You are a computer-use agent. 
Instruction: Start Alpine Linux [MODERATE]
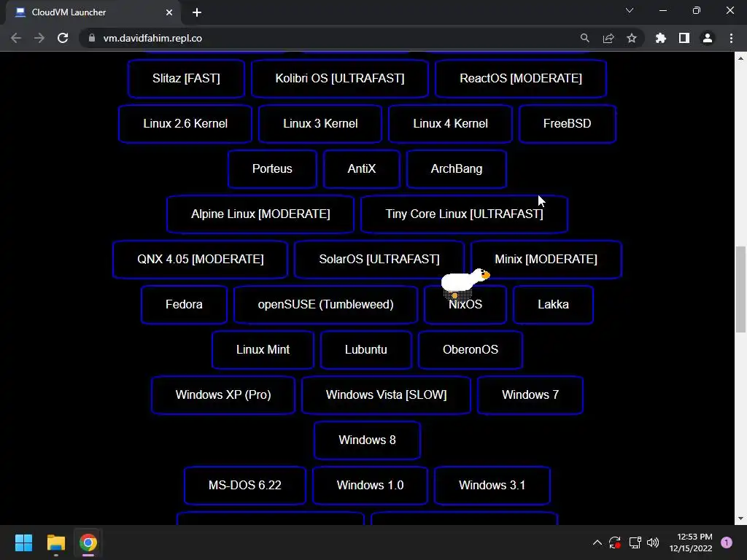[x=260, y=214]
